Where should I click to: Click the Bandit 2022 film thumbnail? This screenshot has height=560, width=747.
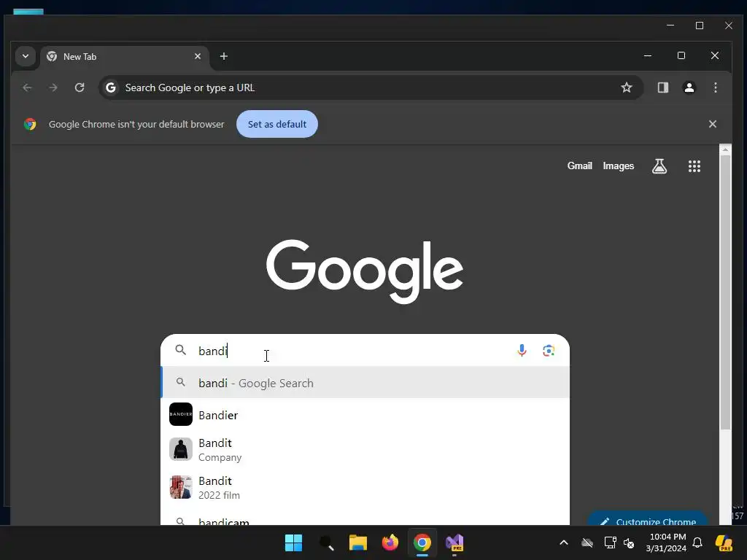pyautogui.click(x=181, y=487)
